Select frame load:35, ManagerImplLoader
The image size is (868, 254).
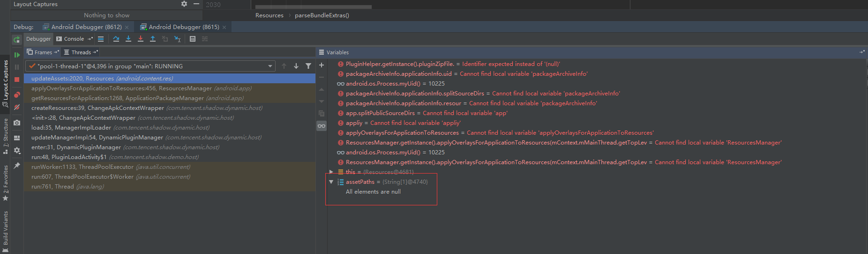click(x=170, y=127)
